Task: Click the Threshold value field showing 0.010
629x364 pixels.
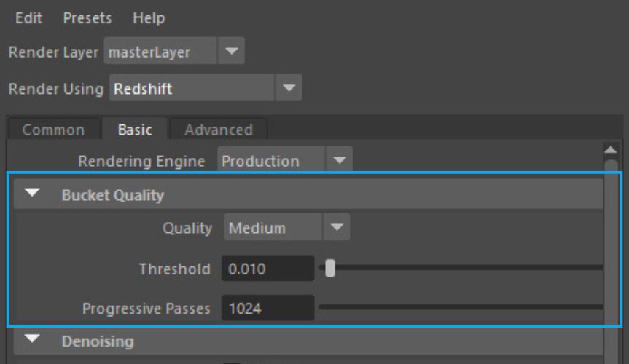Action: [267, 269]
